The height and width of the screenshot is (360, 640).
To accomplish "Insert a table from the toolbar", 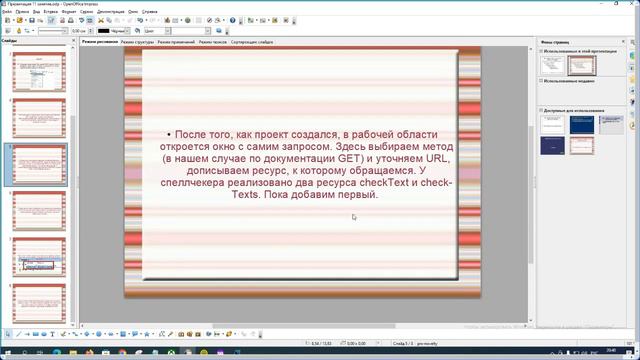I will (176, 20).
